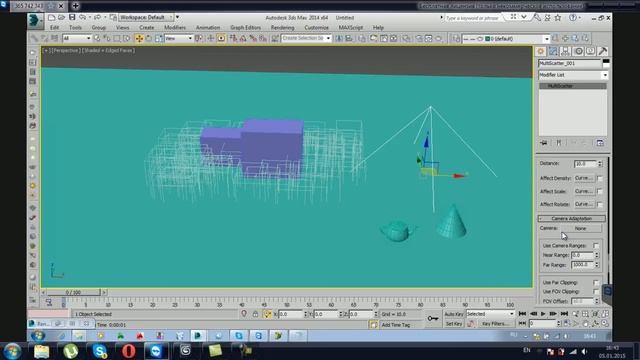Click the Affect Rotate Curve button
The width and height of the screenshot is (640, 360).
tap(584, 204)
